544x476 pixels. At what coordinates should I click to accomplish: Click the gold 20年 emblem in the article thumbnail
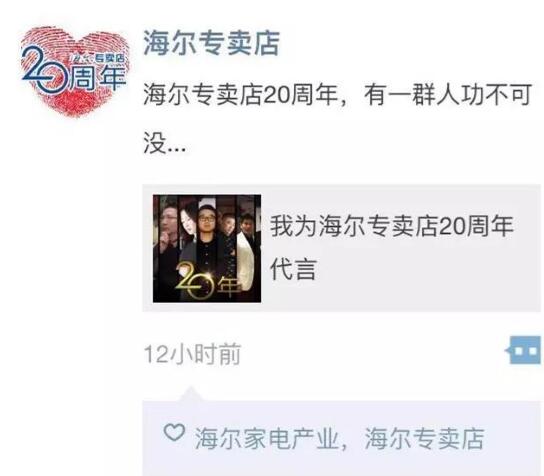208,281
